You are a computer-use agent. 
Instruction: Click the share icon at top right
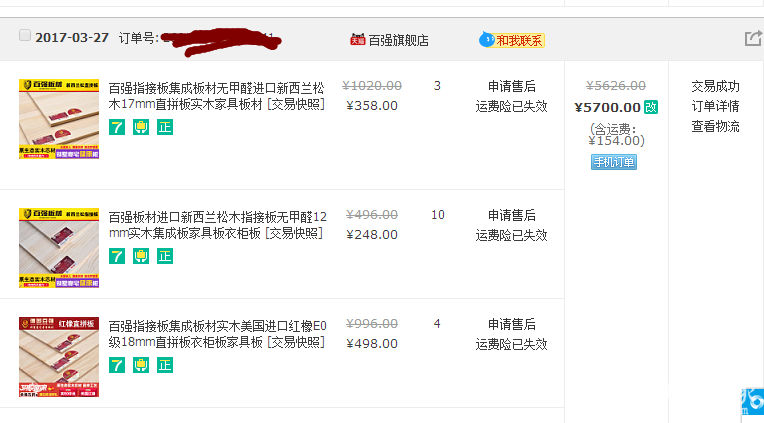click(x=753, y=38)
